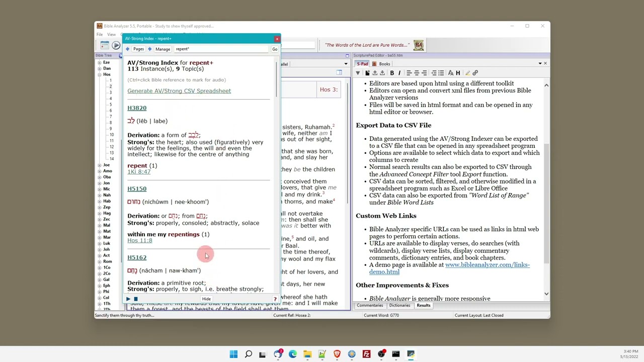Align text left in ScripturePad
The height and width of the screenshot is (362, 644).
tap(409, 73)
